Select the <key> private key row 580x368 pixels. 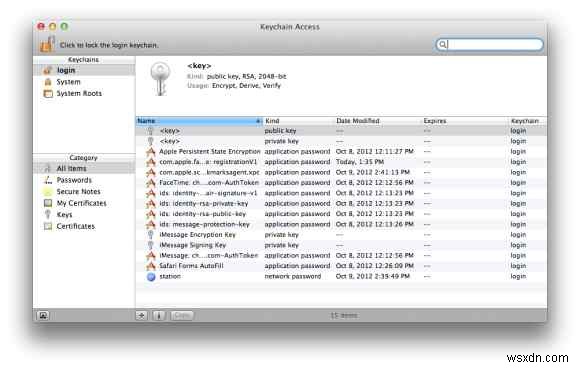341,141
